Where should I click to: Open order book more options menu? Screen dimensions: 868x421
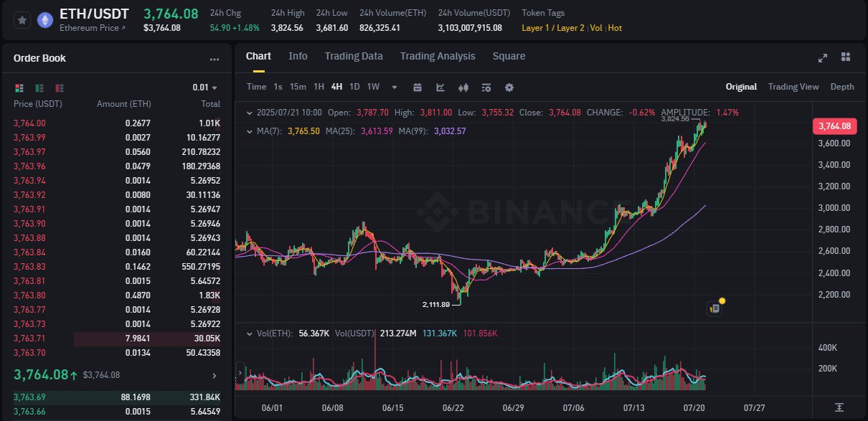[214, 60]
